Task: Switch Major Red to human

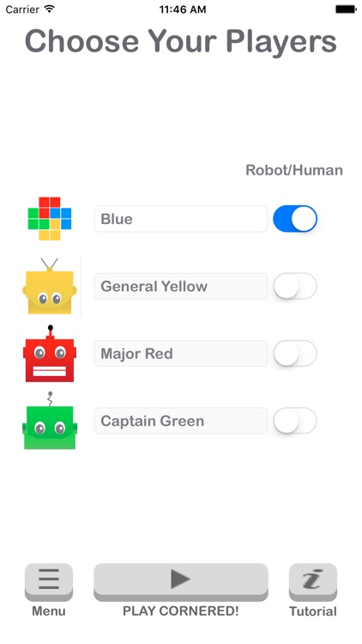Action: [x=295, y=353]
